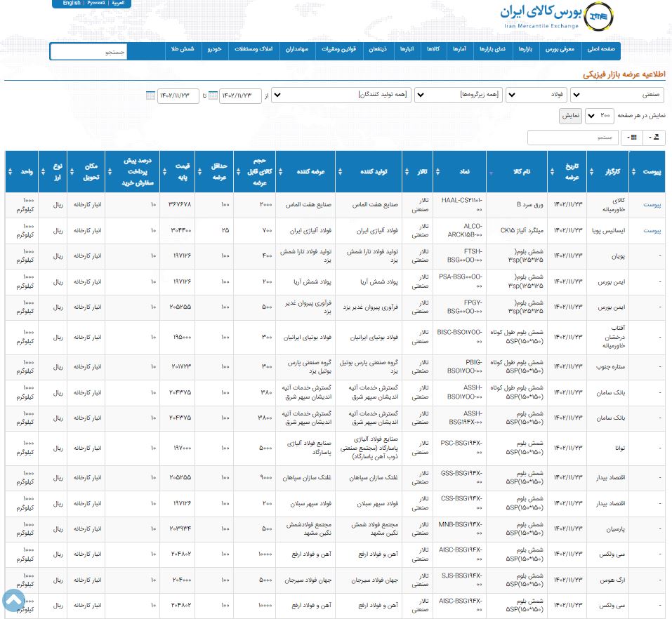Click the Iran Mercantile Exchange logo
Image resolution: width=672 pixels, height=619 pixels.
[557, 16]
